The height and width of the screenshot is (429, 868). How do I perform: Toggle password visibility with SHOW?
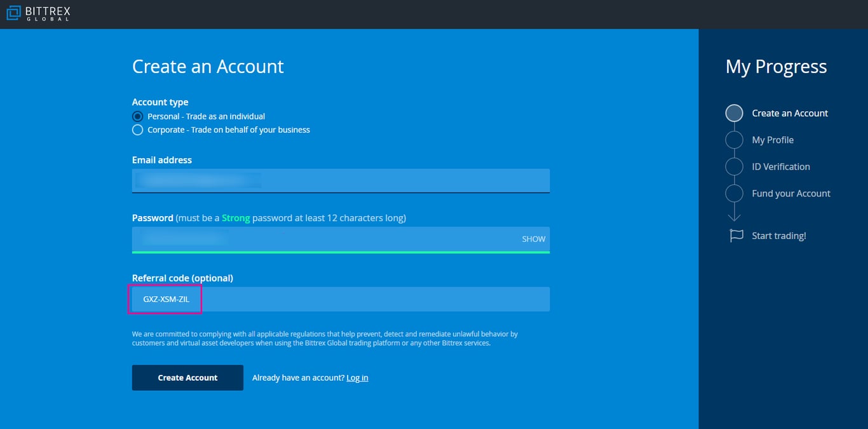(533, 239)
